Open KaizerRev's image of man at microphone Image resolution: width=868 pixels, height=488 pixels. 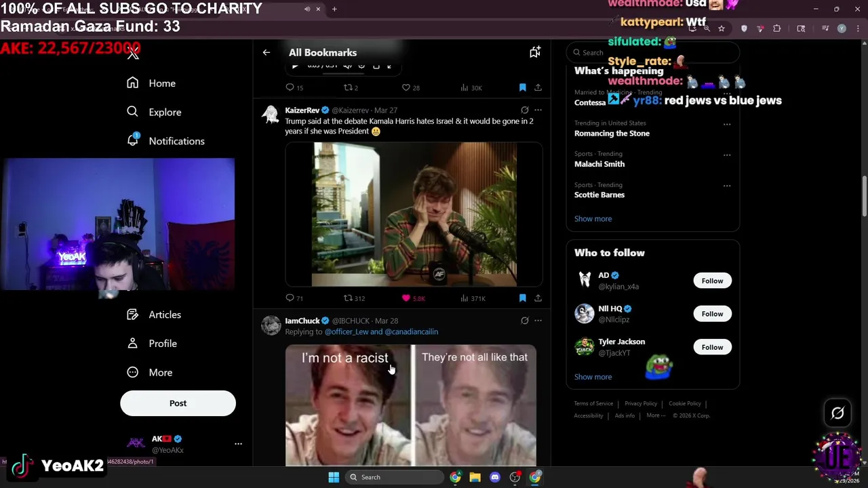pyautogui.click(x=414, y=214)
